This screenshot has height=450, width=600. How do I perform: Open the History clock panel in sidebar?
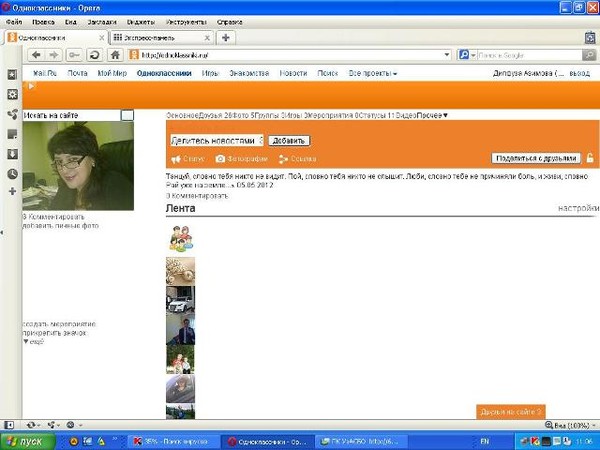(12, 174)
